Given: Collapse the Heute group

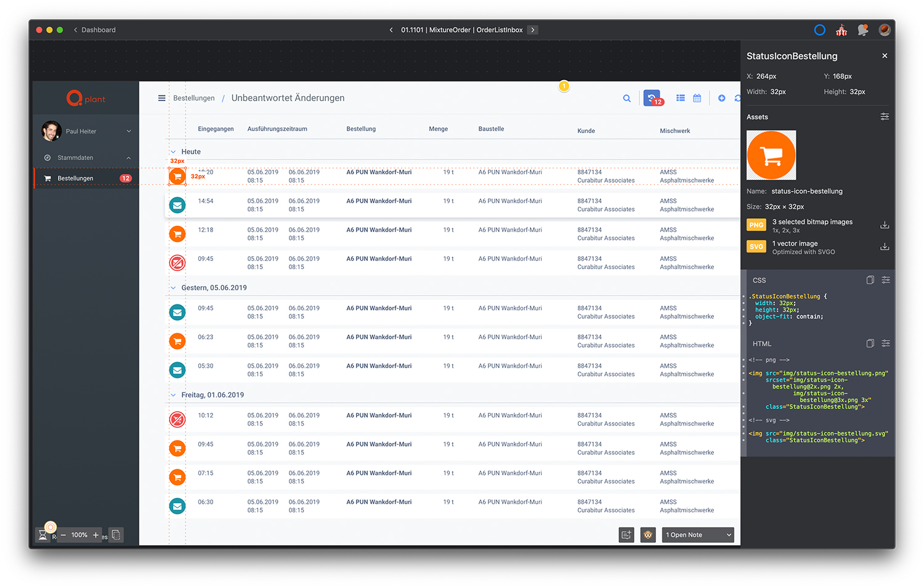Looking at the screenshot, I should pyautogui.click(x=173, y=152).
